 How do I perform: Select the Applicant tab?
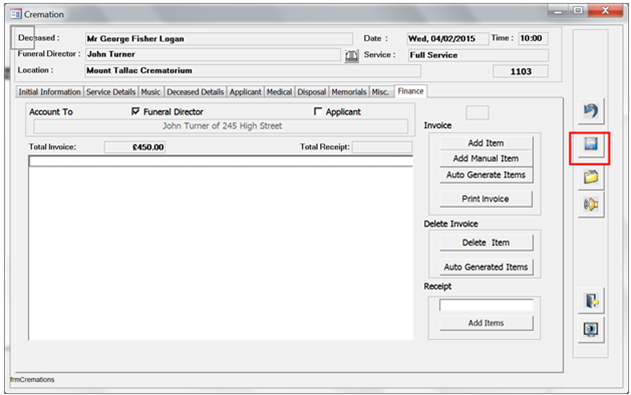(245, 92)
